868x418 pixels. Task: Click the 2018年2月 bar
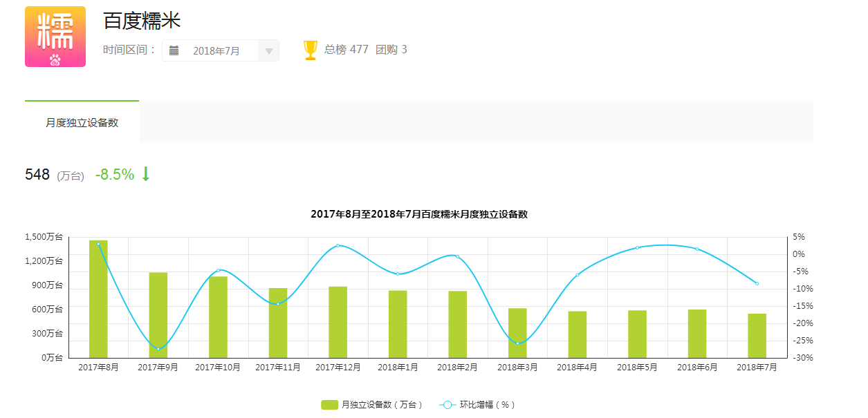click(x=458, y=324)
